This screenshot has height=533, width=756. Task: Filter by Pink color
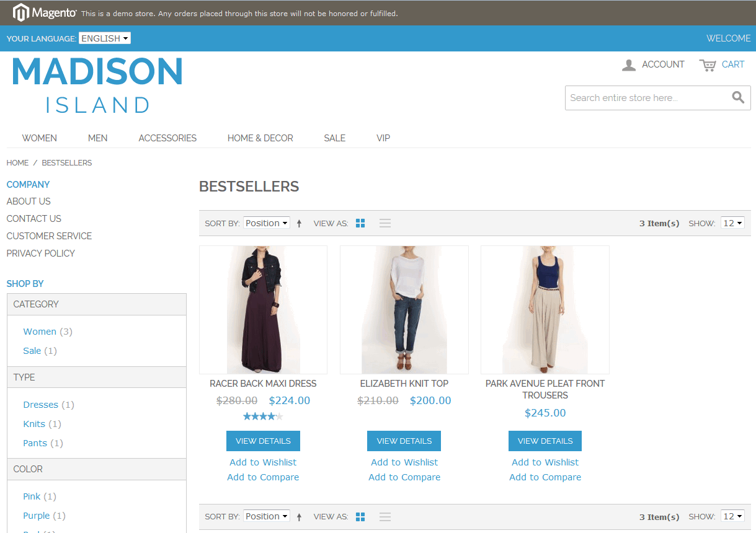[x=32, y=496]
